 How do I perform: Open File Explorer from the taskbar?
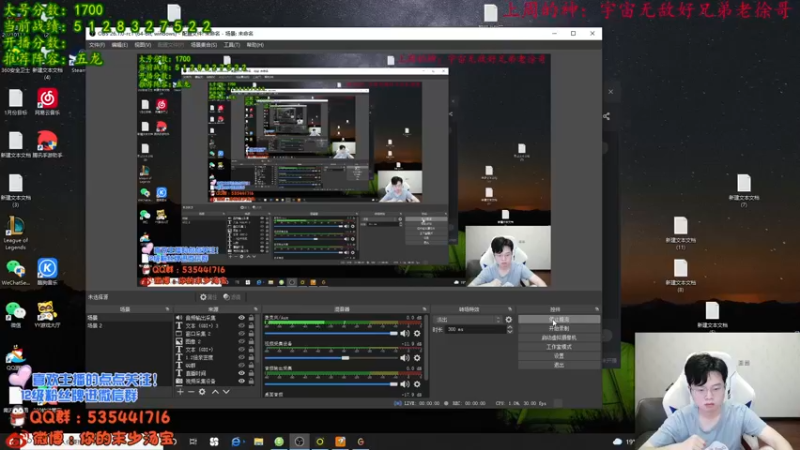point(258,441)
